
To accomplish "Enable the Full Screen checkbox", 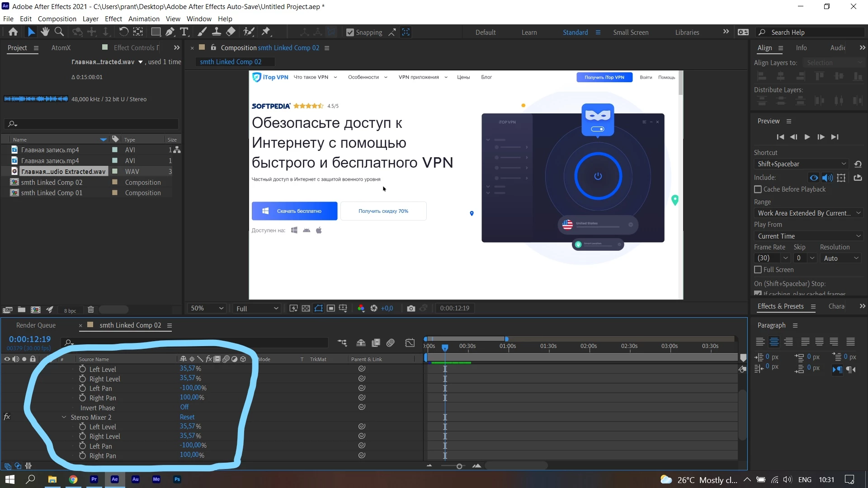I will tap(758, 270).
